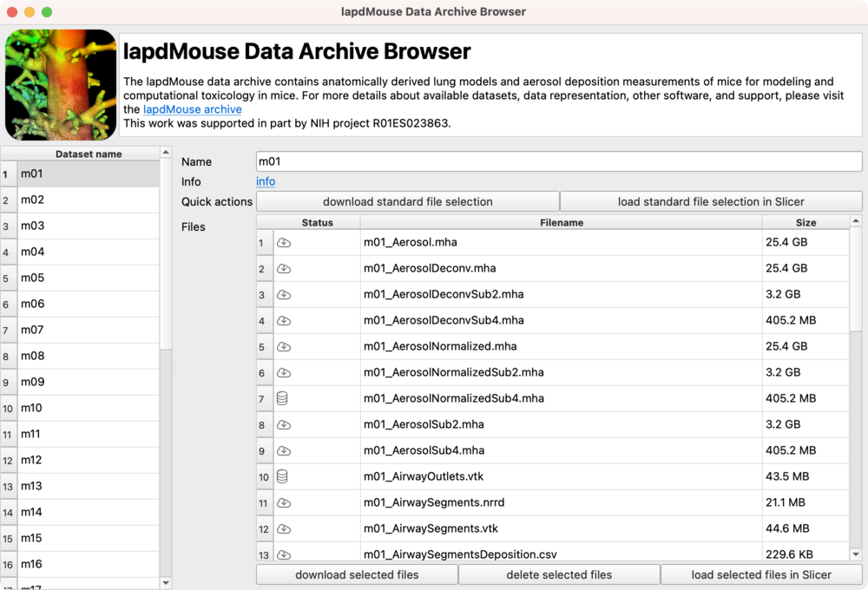
Task: Click download selected files button
Action: tap(357, 574)
